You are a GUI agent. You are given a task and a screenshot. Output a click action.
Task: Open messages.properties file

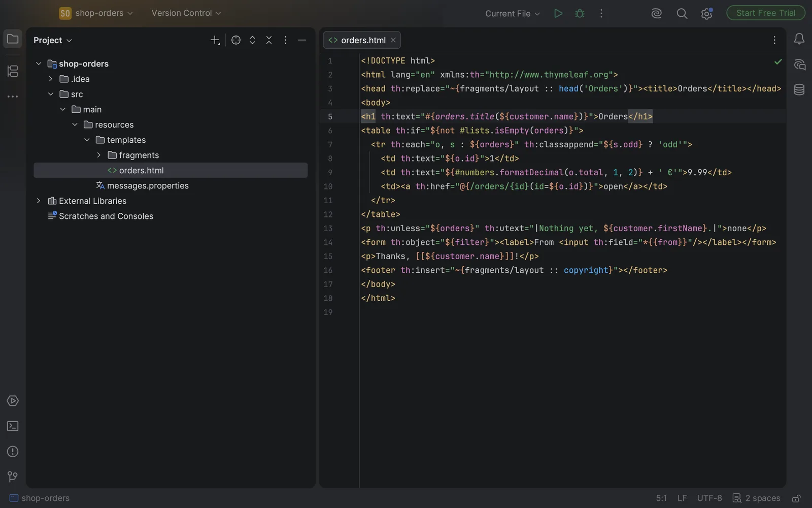pos(143,185)
